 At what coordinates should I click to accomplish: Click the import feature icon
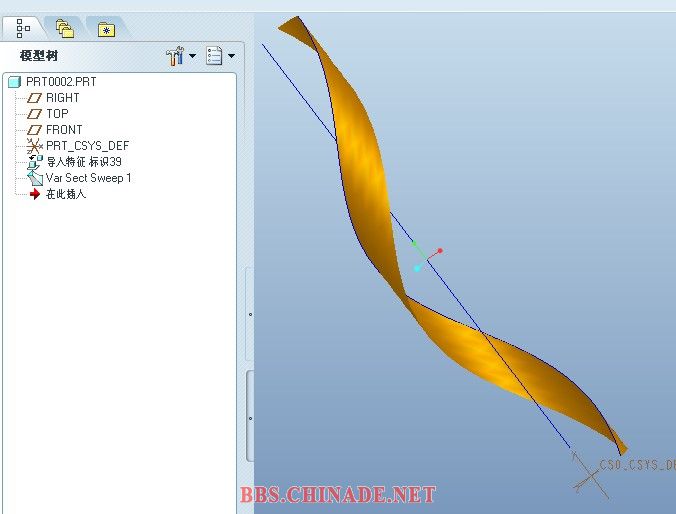coord(35,163)
